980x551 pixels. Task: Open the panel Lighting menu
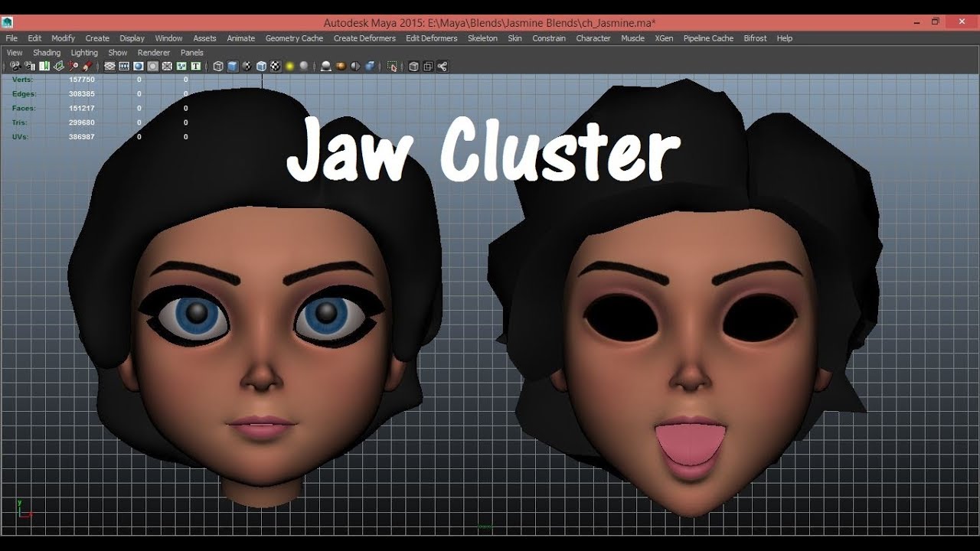click(84, 53)
